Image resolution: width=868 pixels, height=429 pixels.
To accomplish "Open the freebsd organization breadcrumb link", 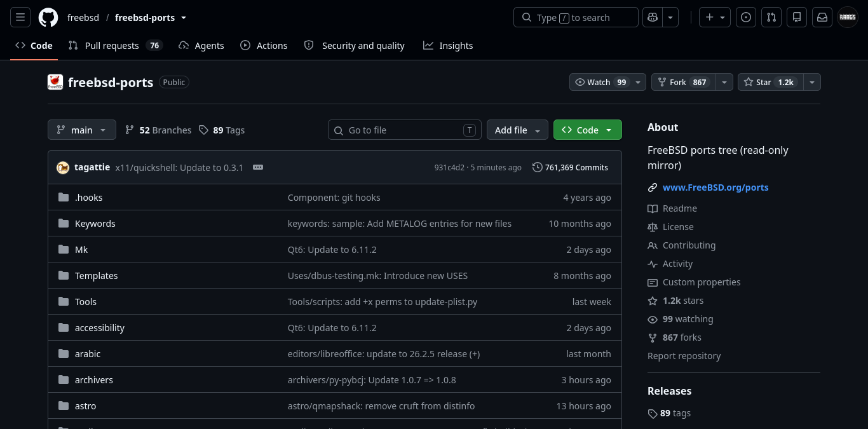I will (83, 18).
